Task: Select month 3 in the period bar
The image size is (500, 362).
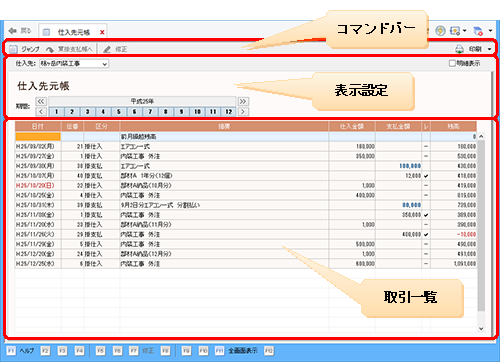Action: pos(88,112)
